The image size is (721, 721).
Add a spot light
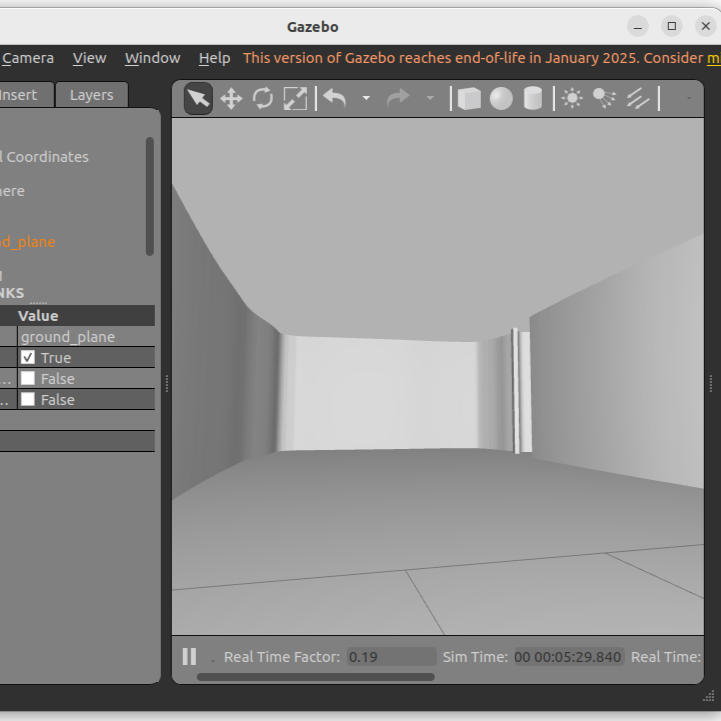(x=604, y=98)
